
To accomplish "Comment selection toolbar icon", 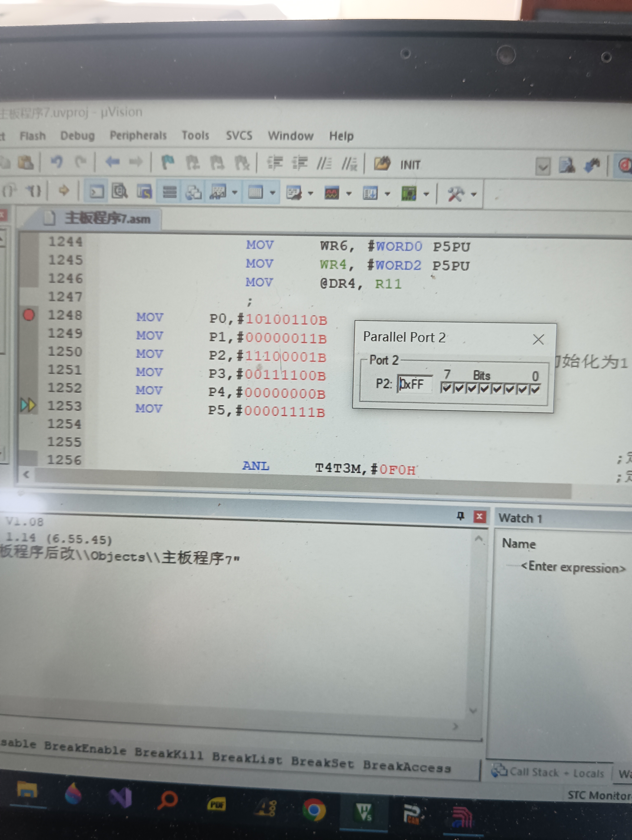I will pyautogui.click(x=324, y=164).
